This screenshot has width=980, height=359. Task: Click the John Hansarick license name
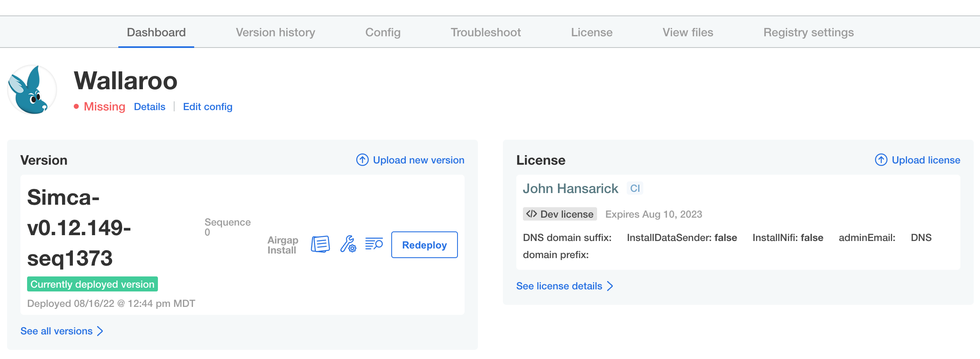coord(570,188)
